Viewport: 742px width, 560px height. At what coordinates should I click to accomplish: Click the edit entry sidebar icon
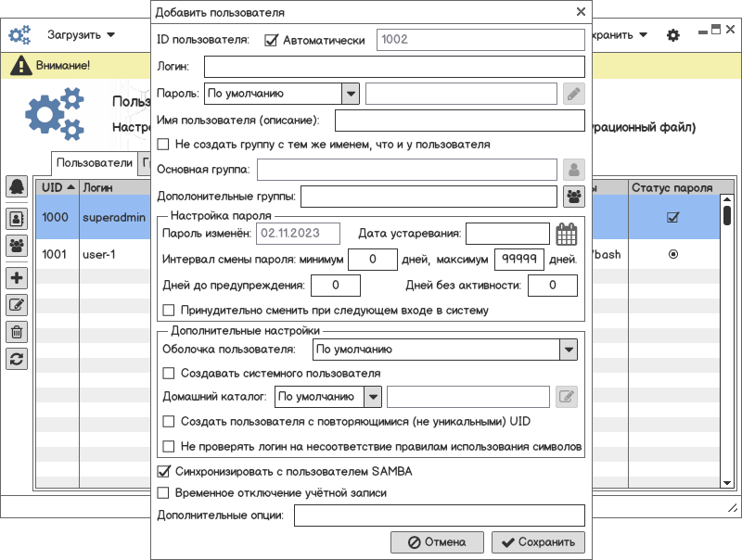17,305
